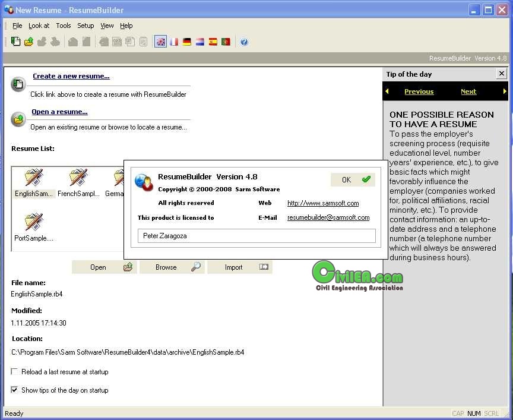Click the resumebuilder@sarmsoft.com email link
513x420 pixels.
pos(328,217)
